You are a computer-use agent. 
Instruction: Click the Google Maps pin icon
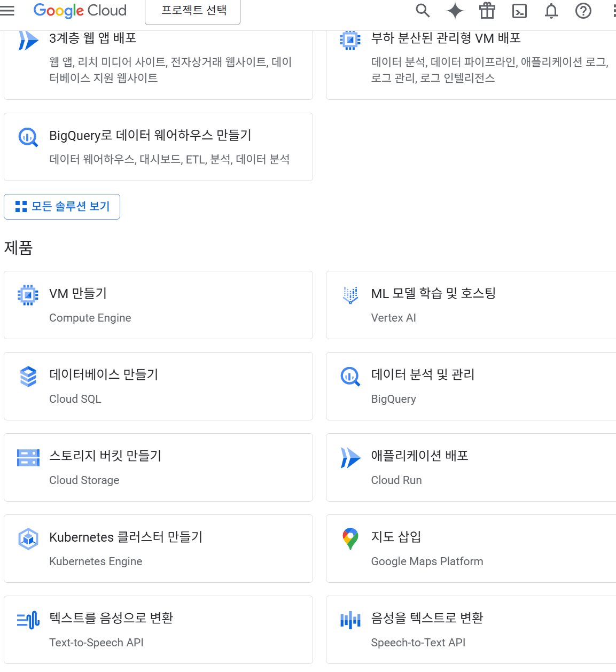(350, 539)
